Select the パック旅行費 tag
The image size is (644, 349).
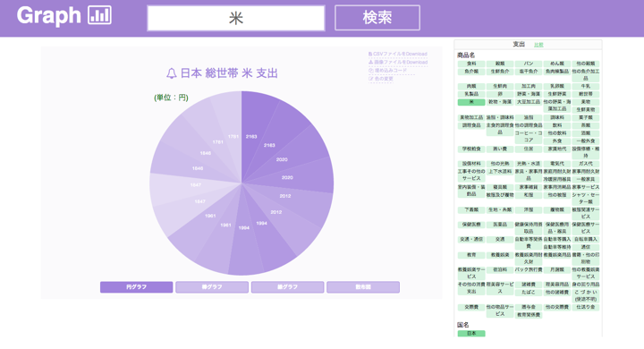(529, 269)
